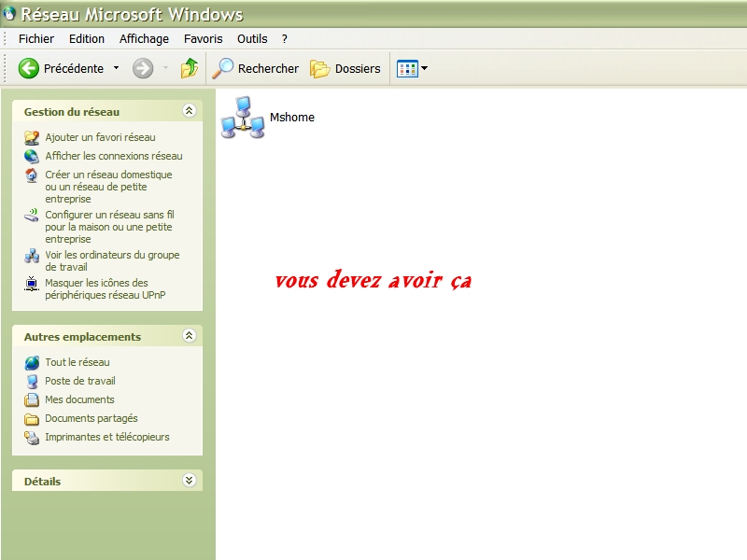747x560 pixels.
Task: Open the Edition menu
Action: click(87, 39)
